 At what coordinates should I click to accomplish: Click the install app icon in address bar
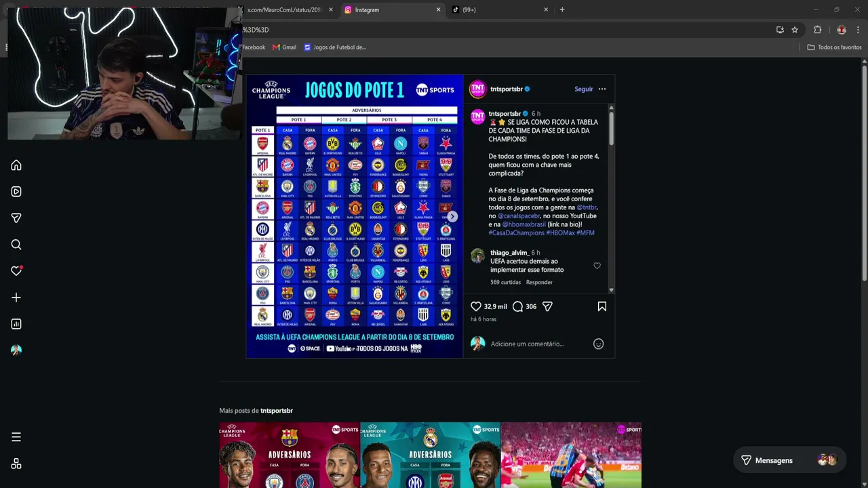(780, 30)
